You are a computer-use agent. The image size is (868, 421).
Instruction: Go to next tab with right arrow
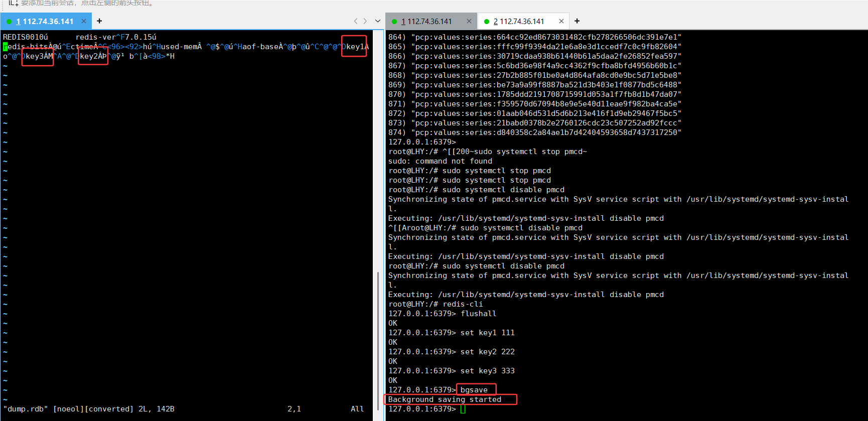point(365,21)
